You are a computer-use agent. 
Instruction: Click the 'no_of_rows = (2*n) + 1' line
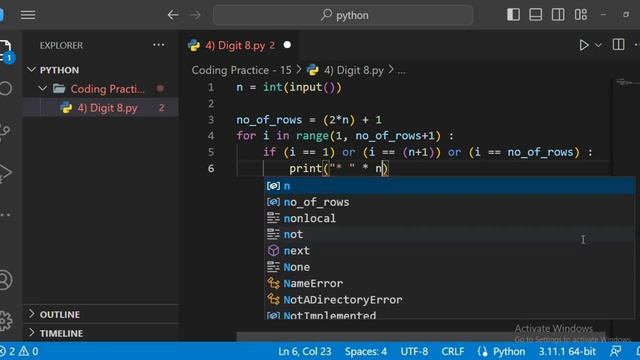pos(309,120)
